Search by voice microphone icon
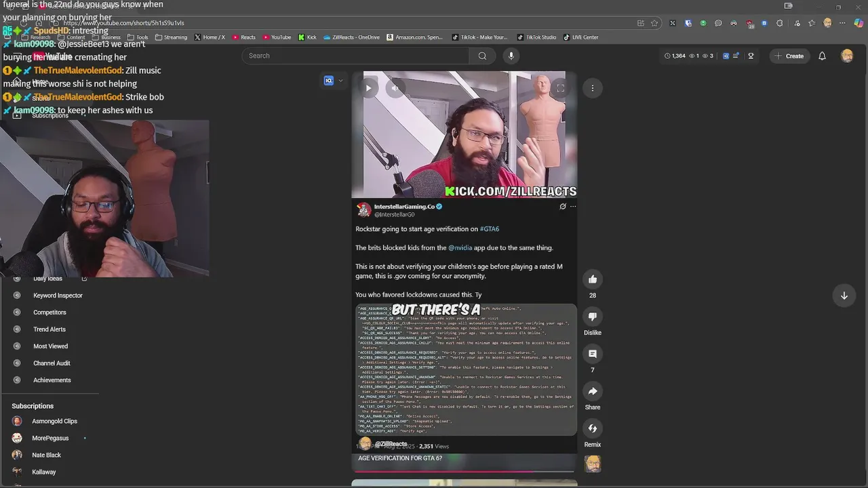Image resolution: width=868 pixels, height=488 pixels. tap(511, 56)
